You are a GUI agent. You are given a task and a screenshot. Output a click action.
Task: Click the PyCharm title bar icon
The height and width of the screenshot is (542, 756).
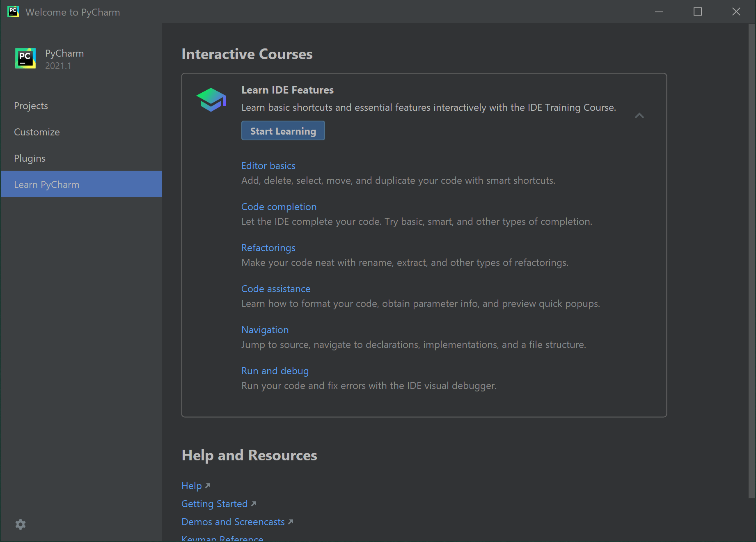pyautogui.click(x=13, y=11)
